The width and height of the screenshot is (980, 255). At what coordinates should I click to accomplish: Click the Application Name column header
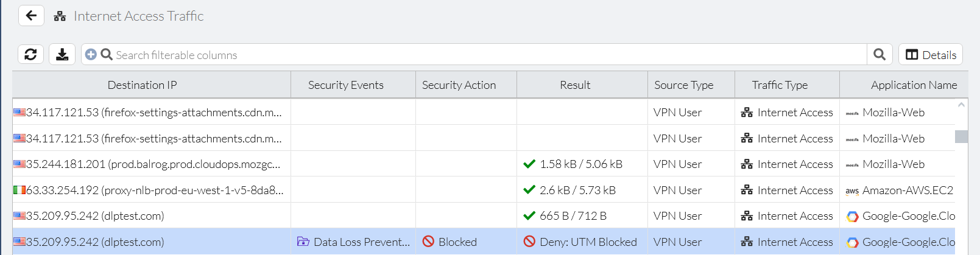pyautogui.click(x=913, y=85)
